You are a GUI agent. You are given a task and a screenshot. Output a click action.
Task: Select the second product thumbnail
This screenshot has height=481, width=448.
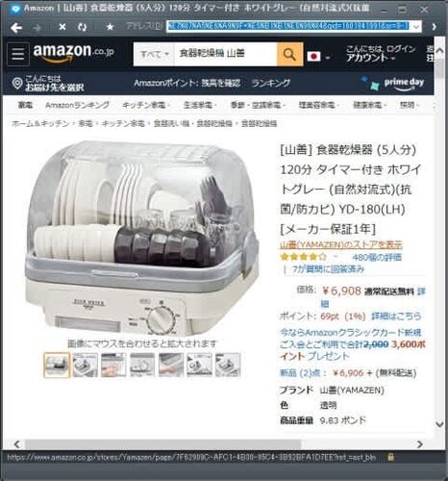pos(86,365)
